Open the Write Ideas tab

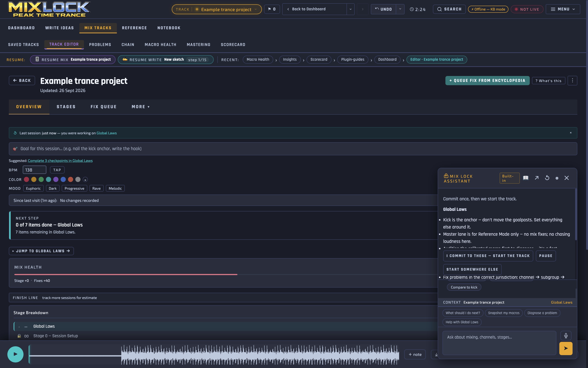pos(60,28)
